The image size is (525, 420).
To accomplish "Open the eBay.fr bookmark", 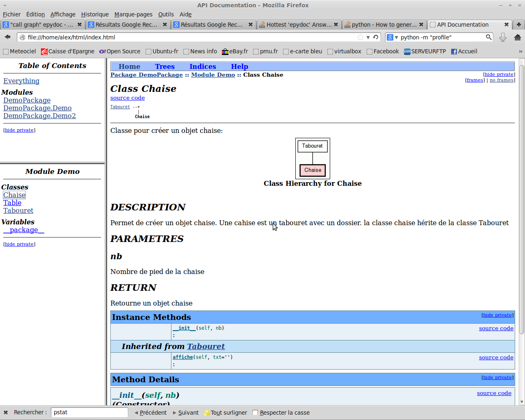I will click(x=235, y=51).
